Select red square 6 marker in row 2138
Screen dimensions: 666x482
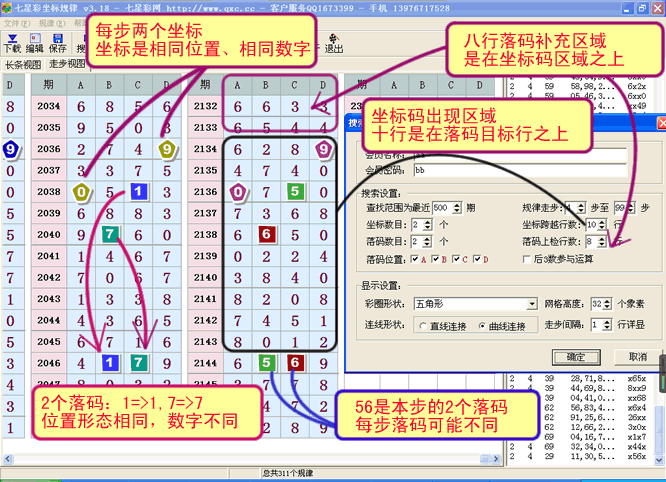pyautogui.click(x=267, y=234)
